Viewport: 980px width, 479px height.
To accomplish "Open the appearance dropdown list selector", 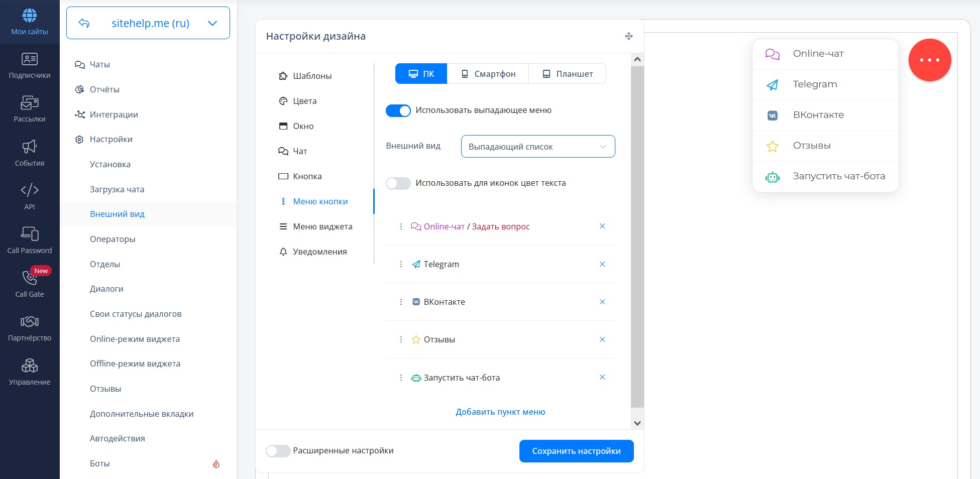I will 537,147.
